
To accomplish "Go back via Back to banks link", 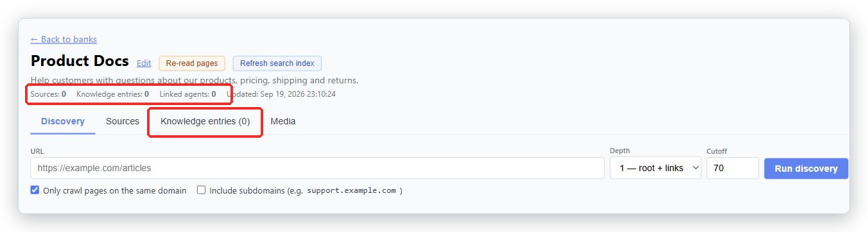I will (64, 39).
